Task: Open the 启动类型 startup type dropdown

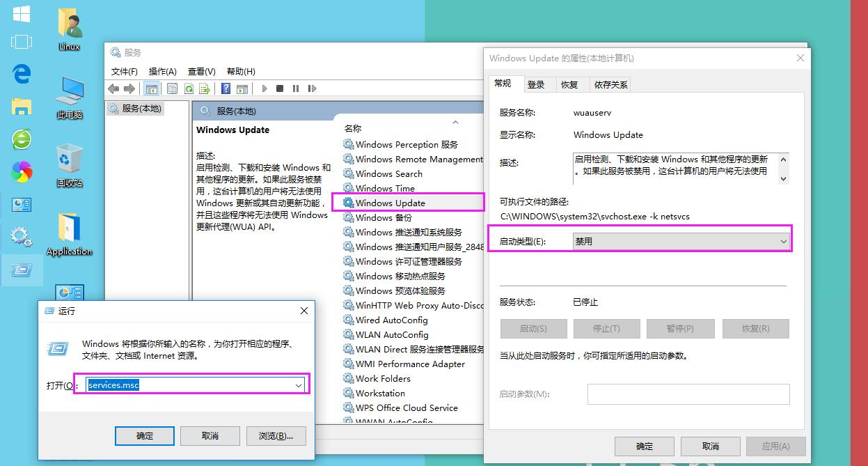Action: (x=681, y=241)
